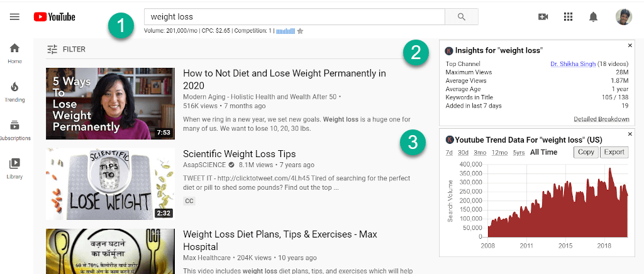Open the Modern Aging channel name

(260, 97)
